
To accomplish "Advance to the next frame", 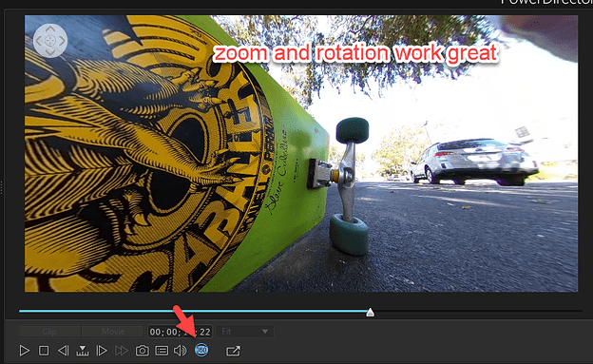I will [102, 351].
